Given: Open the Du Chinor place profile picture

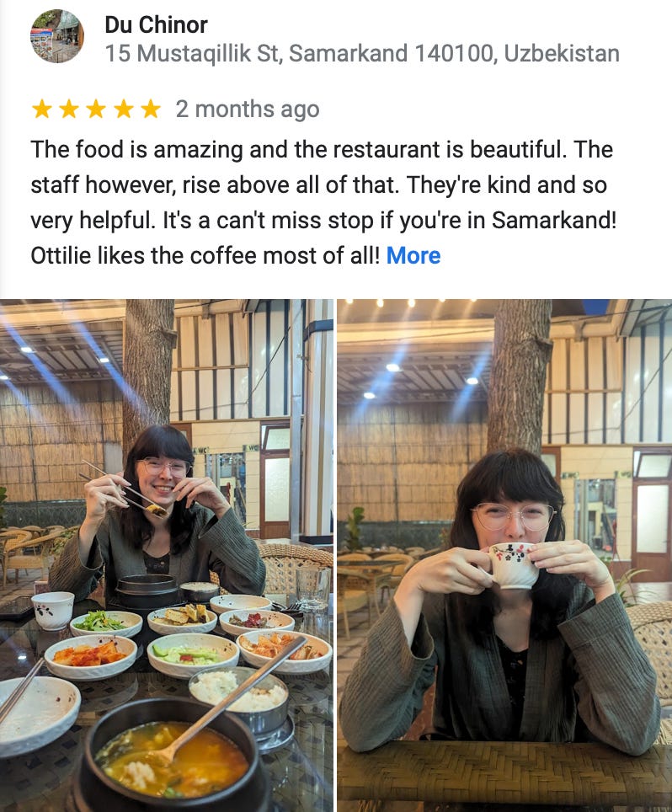Looking at the screenshot, I should 57,36.
